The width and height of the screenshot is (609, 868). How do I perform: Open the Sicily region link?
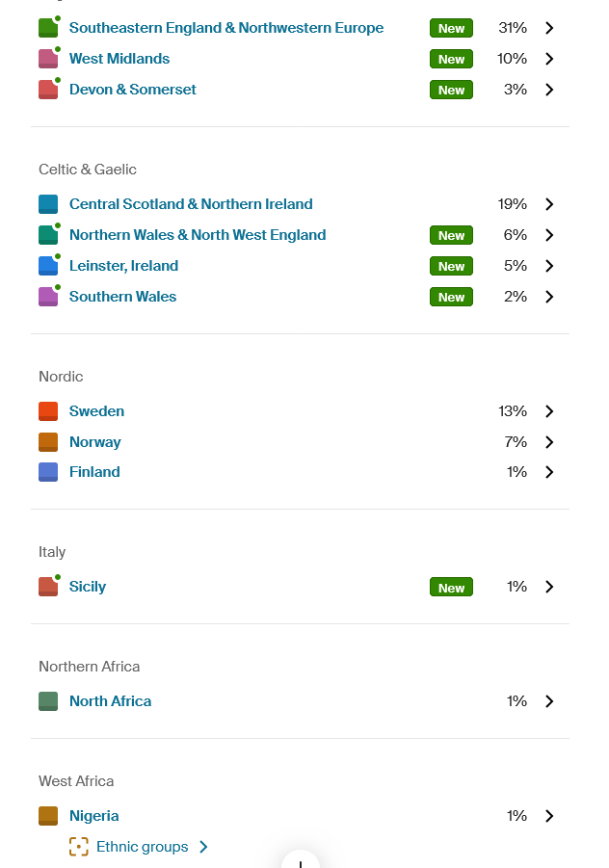[x=88, y=587]
